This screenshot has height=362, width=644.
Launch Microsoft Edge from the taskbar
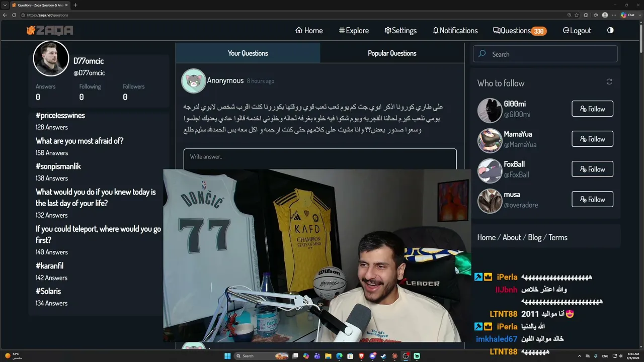coord(339,356)
